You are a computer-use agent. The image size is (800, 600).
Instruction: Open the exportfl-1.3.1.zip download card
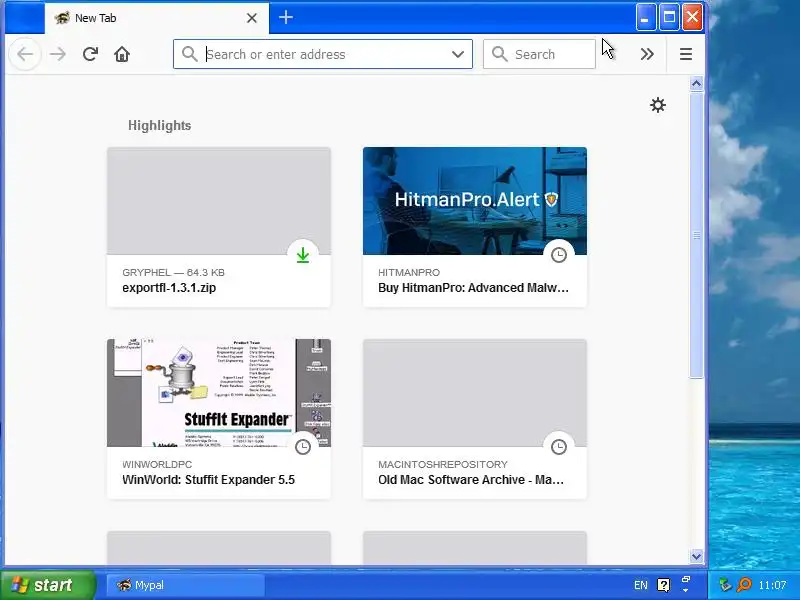tap(219, 227)
